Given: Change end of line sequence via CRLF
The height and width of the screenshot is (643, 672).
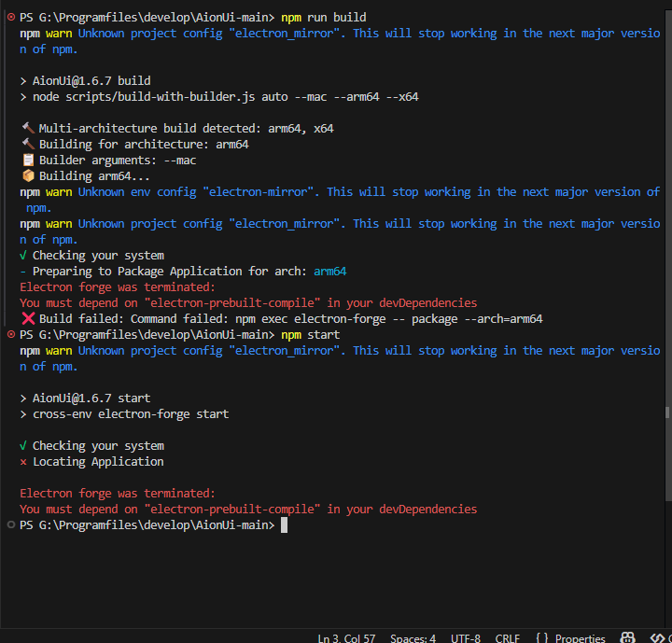Looking at the screenshot, I should pos(508,638).
